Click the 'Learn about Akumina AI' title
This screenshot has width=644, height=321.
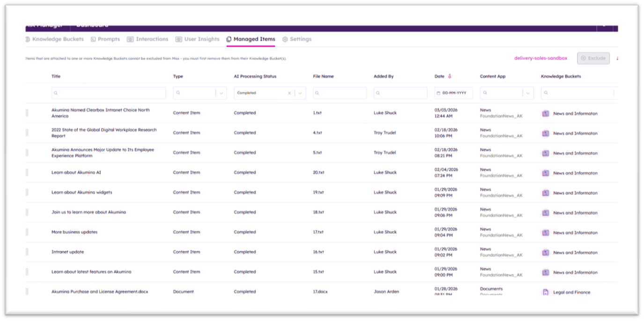tap(76, 172)
